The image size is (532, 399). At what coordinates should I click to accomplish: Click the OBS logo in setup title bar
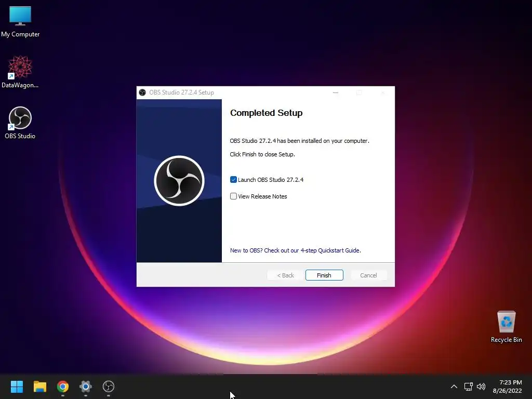142,92
